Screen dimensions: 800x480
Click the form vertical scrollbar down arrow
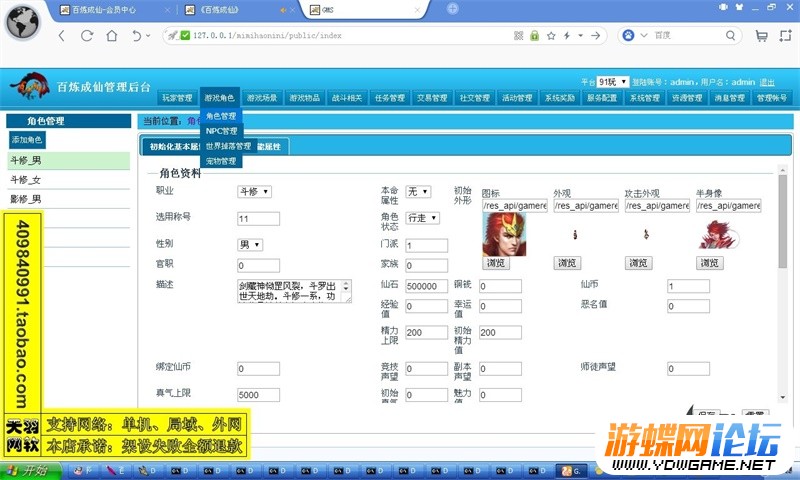click(783, 397)
